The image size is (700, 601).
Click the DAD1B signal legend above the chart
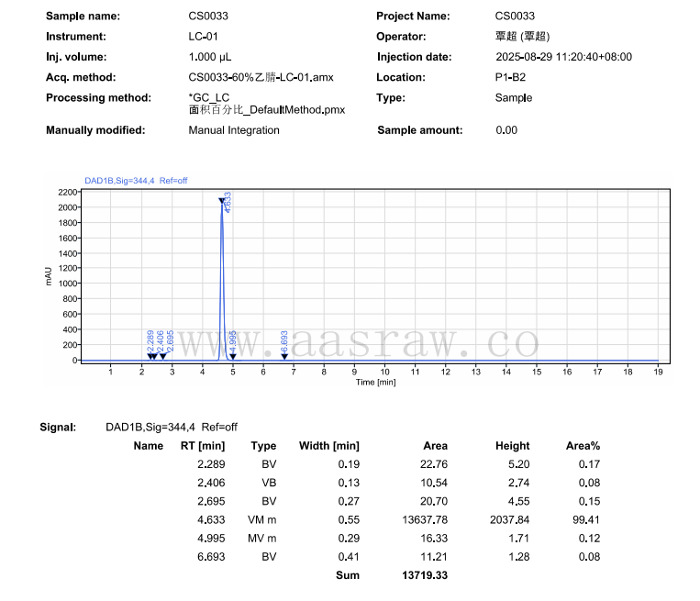pyautogui.click(x=136, y=181)
